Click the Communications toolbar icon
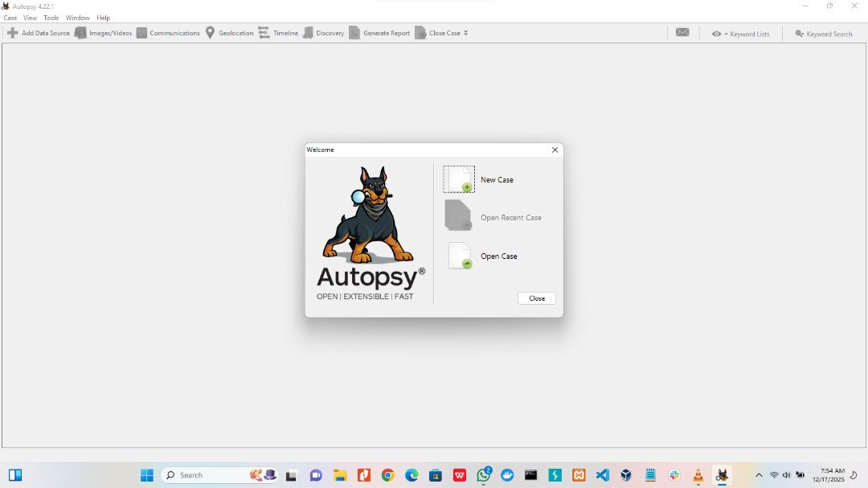The image size is (868, 488). coord(141,33)
